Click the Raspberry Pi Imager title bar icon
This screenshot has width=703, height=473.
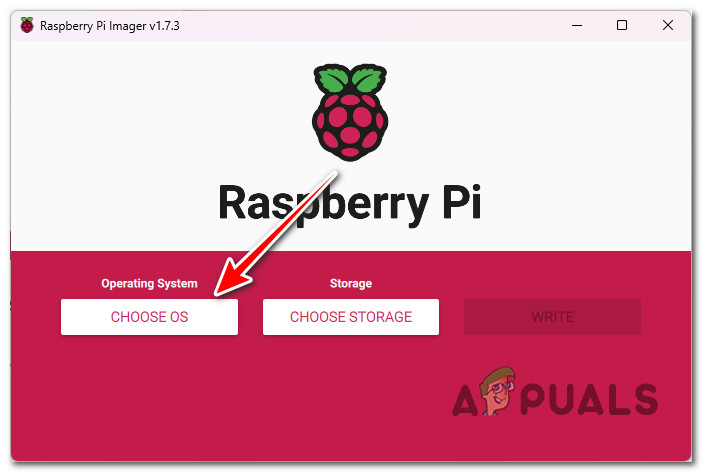[27, 25]
